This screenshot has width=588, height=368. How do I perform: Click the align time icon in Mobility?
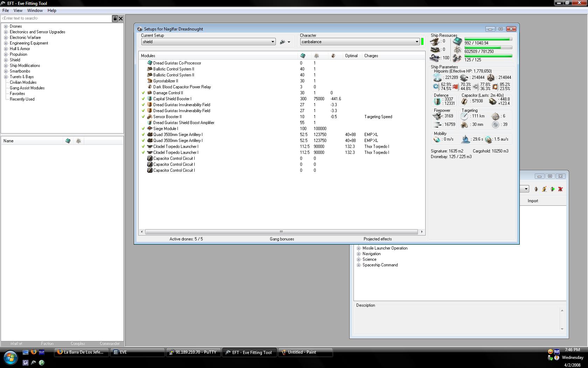click(x=465, y=139)
